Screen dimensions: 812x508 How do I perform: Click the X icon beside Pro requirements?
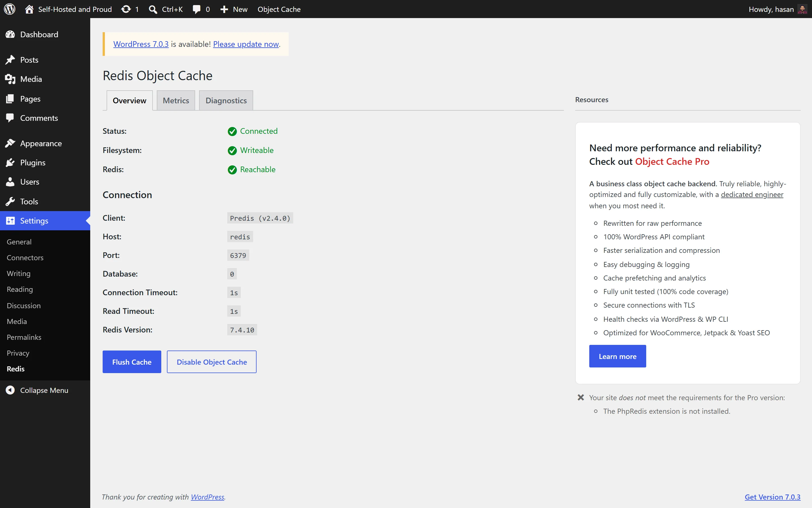[x=581, y=397]
